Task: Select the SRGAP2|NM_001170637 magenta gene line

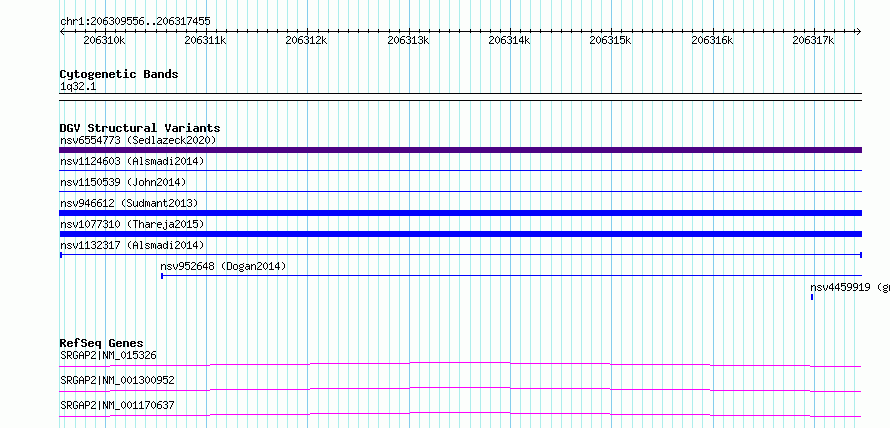Action: (x=460, y=414)
